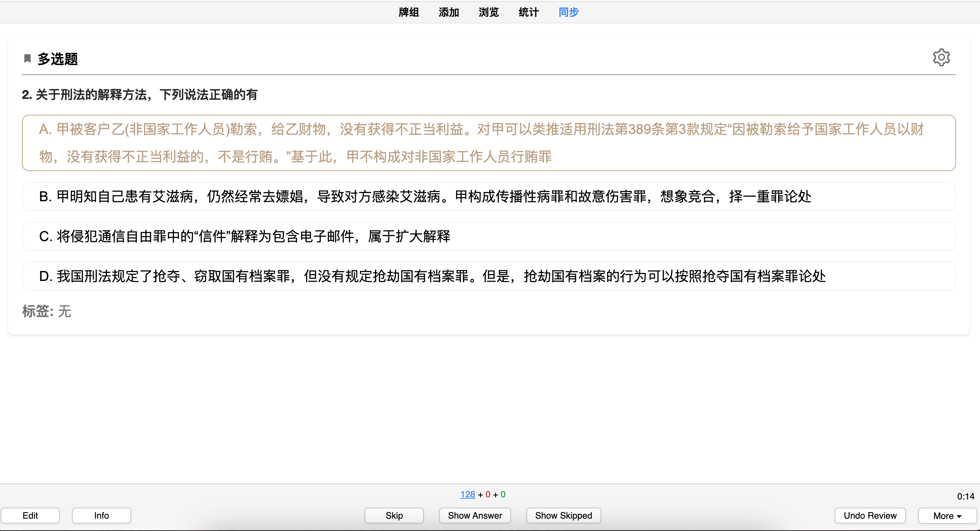Click Show Skipped button
Viewport: 980px width, 531px height.
563,516
